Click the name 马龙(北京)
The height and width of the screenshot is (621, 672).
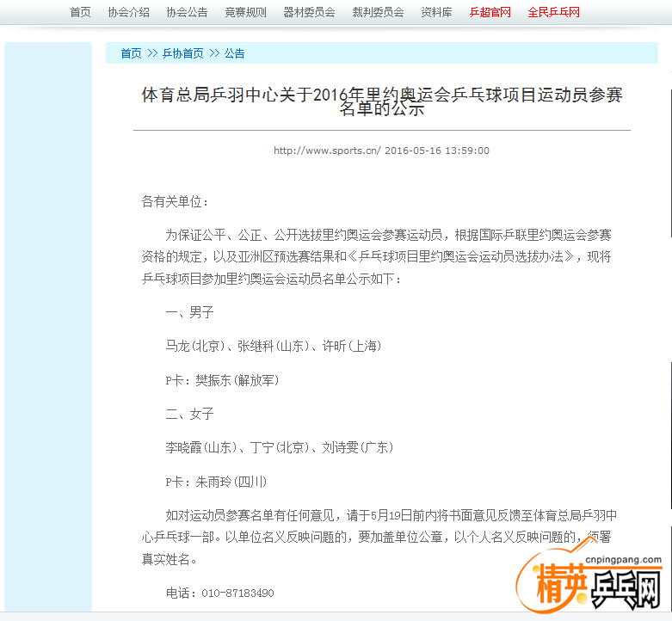195,346
